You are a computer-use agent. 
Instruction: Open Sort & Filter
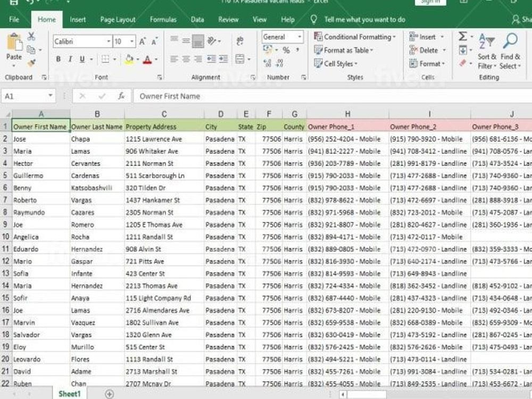487,51
